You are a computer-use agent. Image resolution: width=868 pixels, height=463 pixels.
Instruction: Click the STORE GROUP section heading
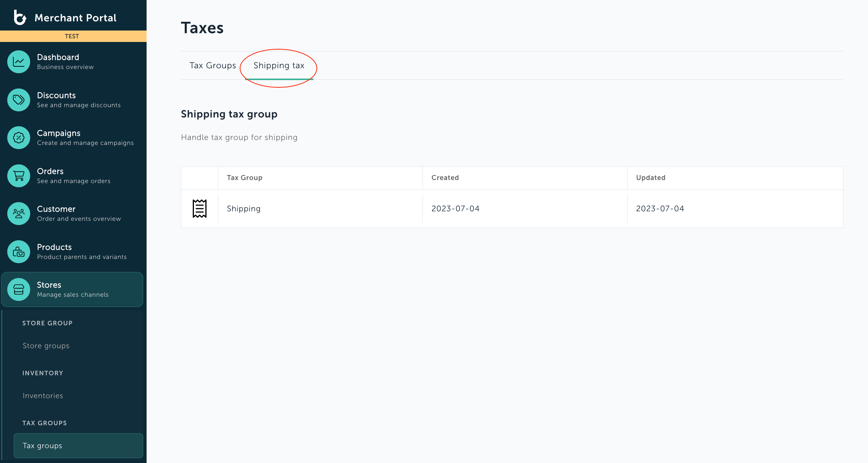point(47,323)
